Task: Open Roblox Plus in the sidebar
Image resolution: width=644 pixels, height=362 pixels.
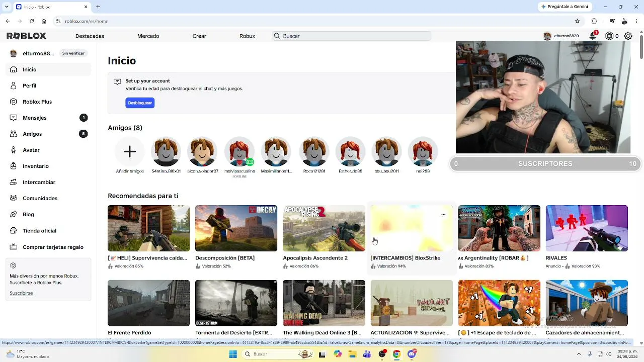Action: point(49,102)
